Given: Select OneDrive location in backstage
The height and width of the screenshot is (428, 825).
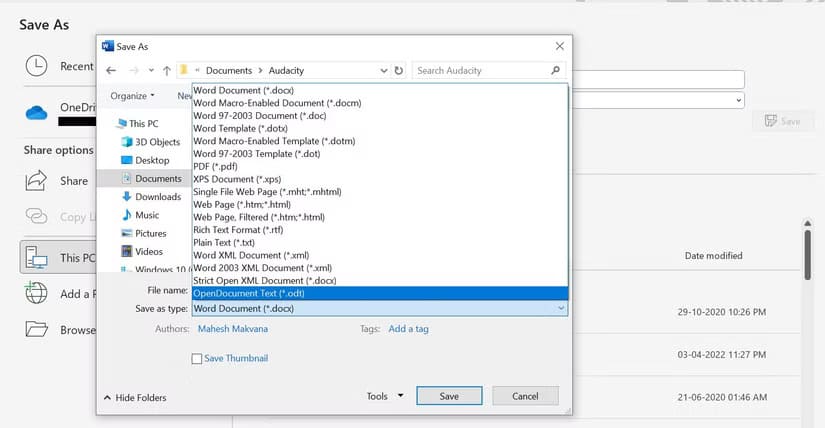Looking at the screenshot, I should (61, 113).
